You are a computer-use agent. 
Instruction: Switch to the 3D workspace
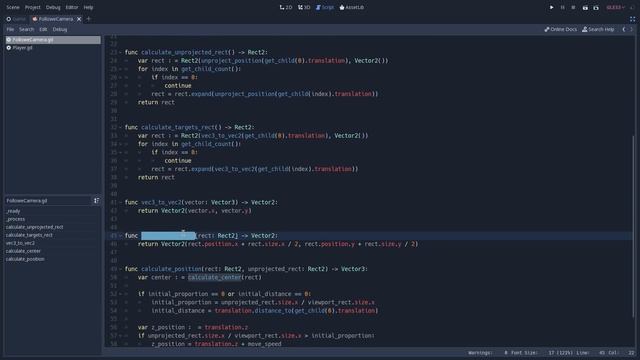click(304, 7)
